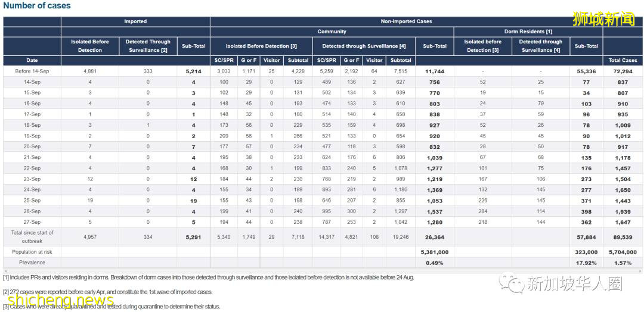Screen dimensions: 644x312
Task: Select the 'Before 14-Sep' row label
Action: (x=32, y=71)
